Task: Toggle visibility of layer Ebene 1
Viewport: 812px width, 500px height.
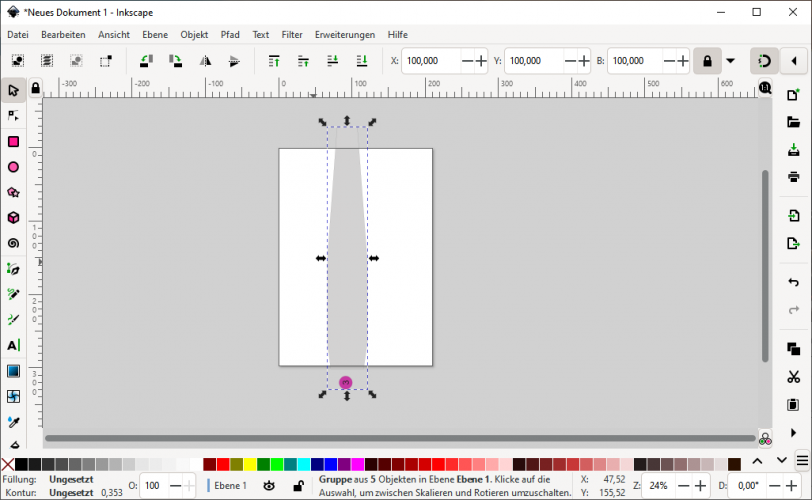Action: click(269, 486)
